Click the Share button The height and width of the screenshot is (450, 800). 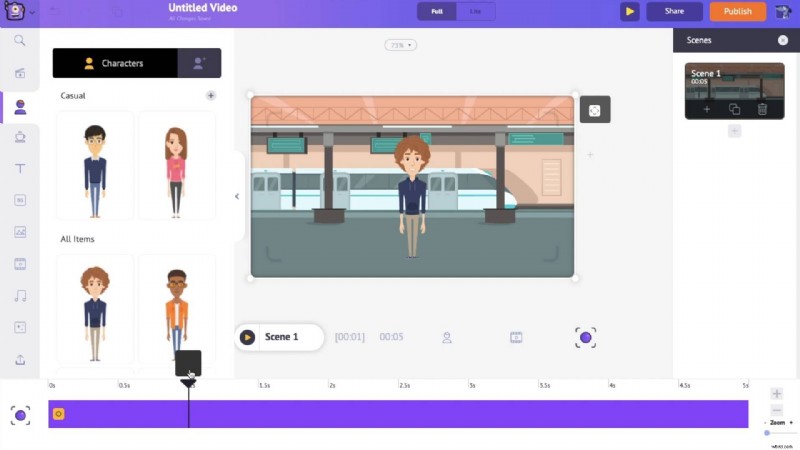pyautogui.click(x=674, y=11)
